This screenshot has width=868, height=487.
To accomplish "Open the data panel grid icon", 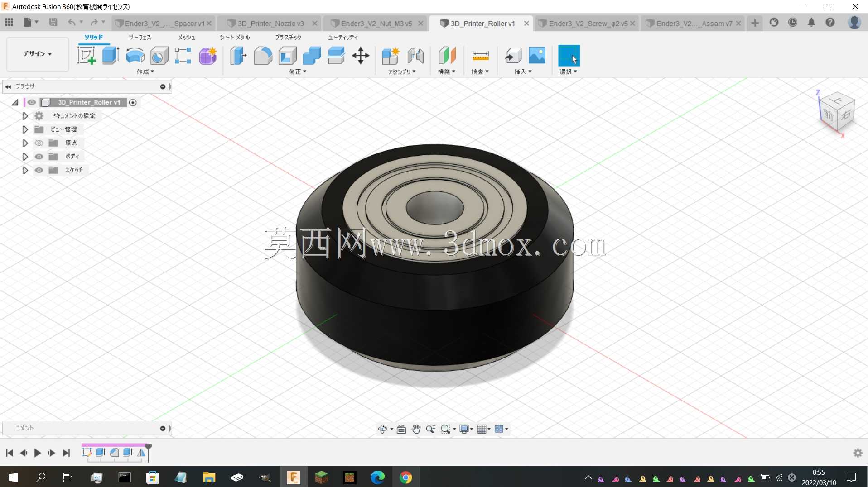I will (9, 22).
